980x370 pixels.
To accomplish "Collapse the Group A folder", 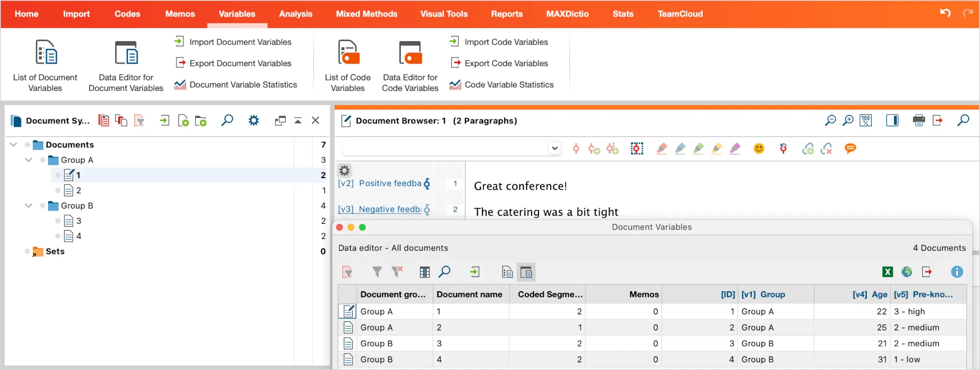I will (28, 160).
